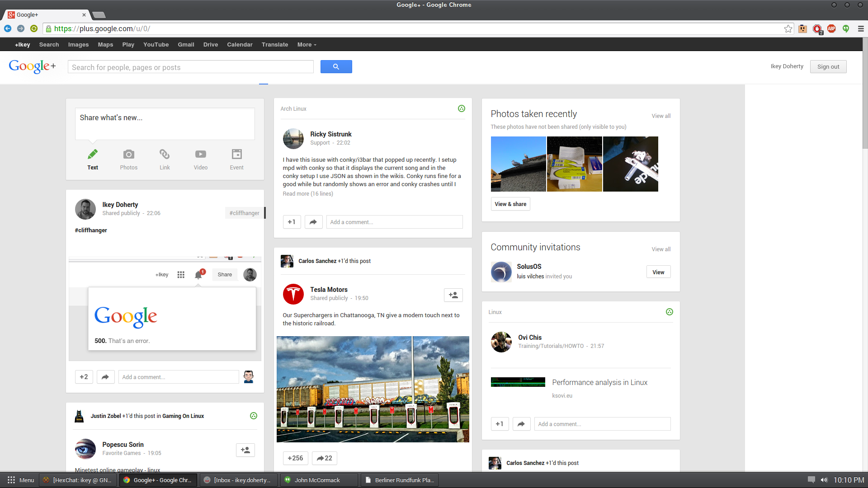
Task: View the SolusOS community invitation
Action: point(658,272)
